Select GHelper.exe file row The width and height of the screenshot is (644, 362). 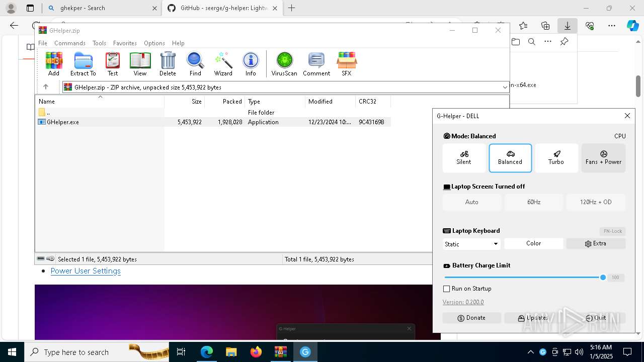click(x=213, y=122)
